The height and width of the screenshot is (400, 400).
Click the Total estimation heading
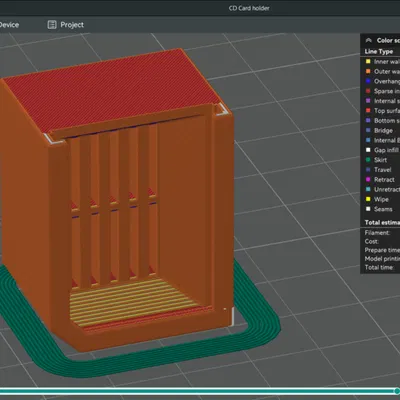click(382, 222)
